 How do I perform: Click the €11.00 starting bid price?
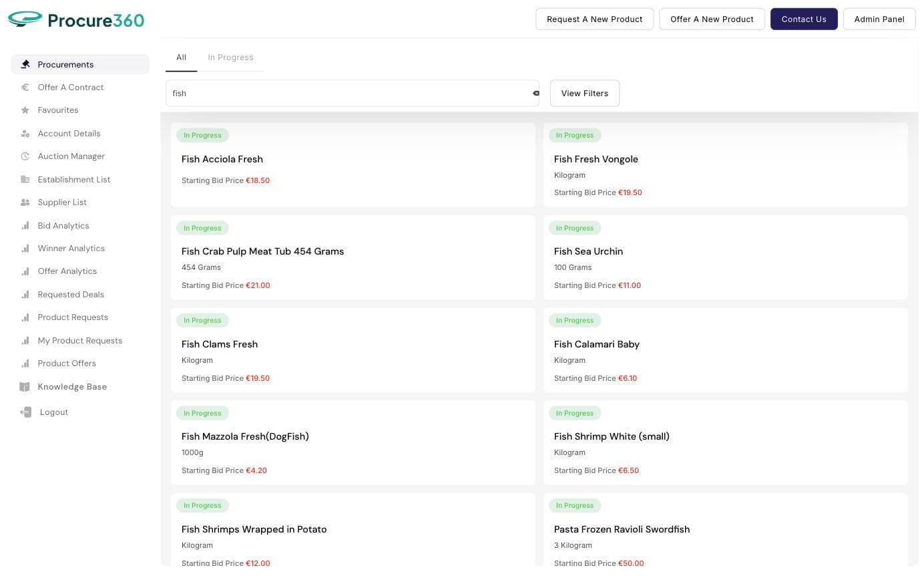click(x=630, y=285)
